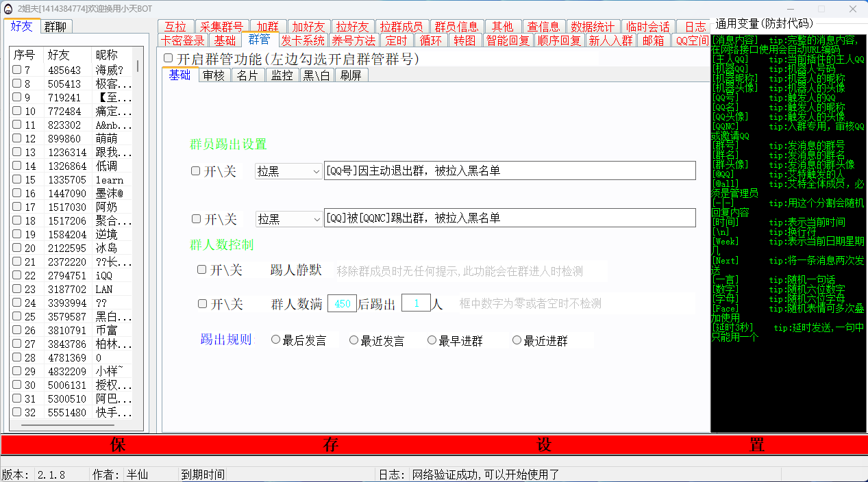The width and height of the screenshot is (868, 482).
Task: Go to the 数据统计 tab
Action: click(x=593, y=27)
